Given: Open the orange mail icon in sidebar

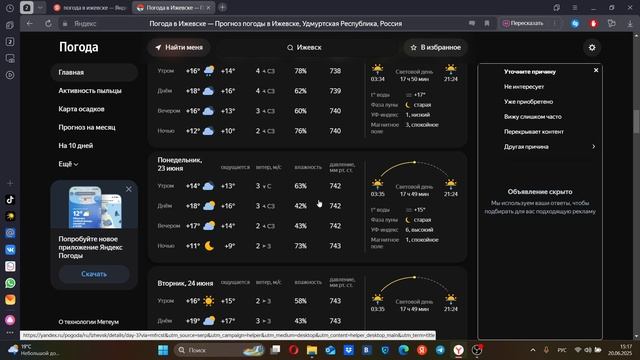Looking at the screenshot, I should pyautogui.click(x=10, y=300).
